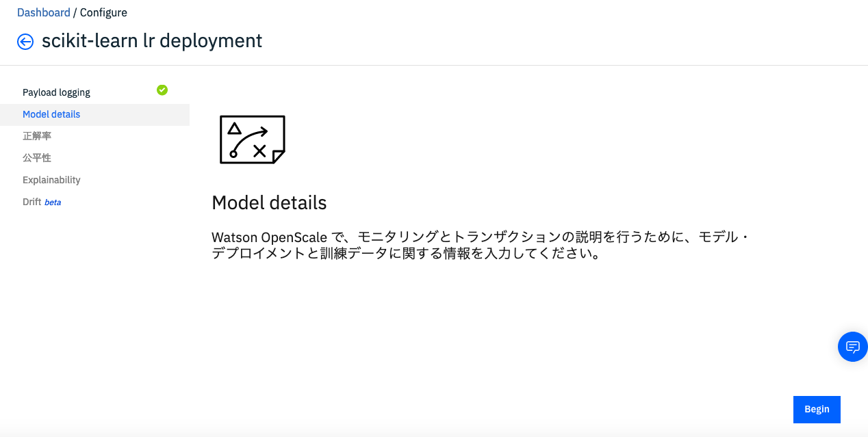868x437 pixels.
Task: Click the Model details strategy map illustration icon
Action: [252, 140]
